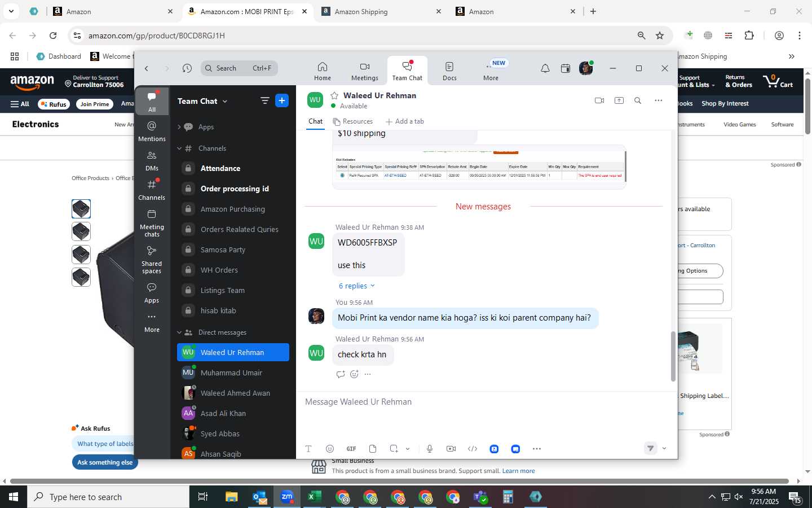The height and width of the screenshot is (508, 812).
Task: Click the Learn more link on Amazon page
Action: 518,471
